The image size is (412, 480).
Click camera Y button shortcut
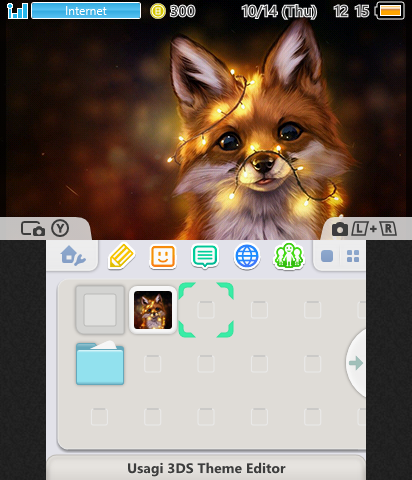coord(45,229)
